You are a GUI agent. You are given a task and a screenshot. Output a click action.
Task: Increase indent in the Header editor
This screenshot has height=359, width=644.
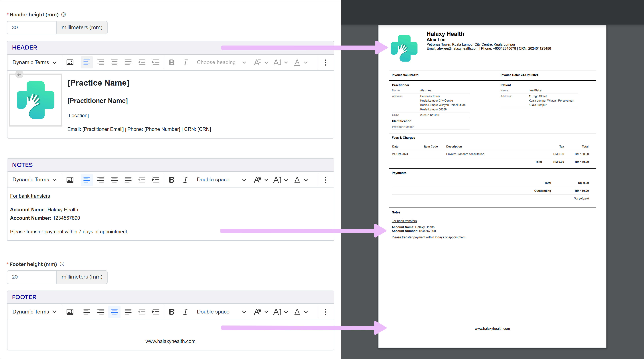point(155,62)
